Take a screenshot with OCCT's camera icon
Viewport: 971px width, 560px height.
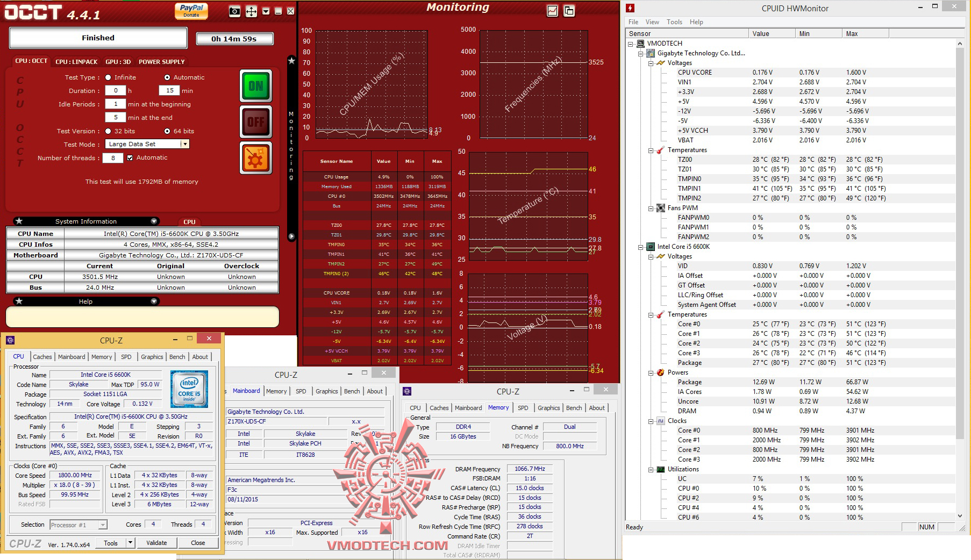[234, 11]
